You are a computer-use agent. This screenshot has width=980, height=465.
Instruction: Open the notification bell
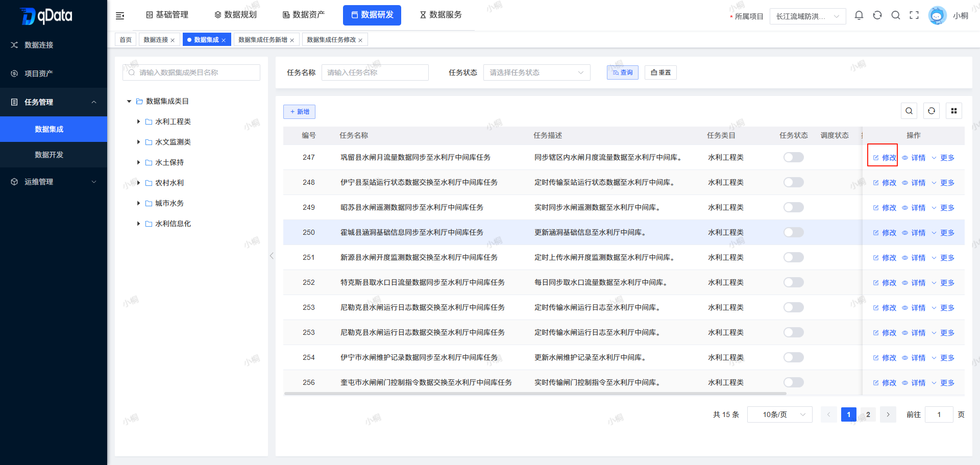coord(859,15)
